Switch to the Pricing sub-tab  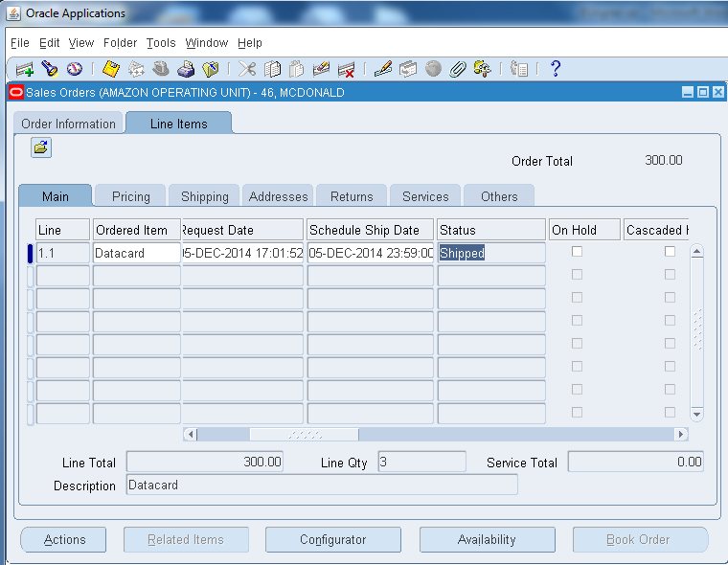click(x=131, y=196)
